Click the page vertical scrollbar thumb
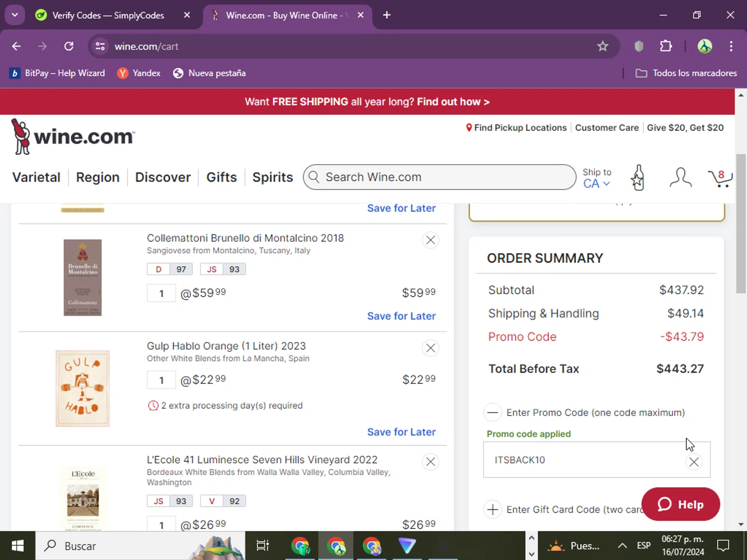The image size is (747, 560). point(741,224)
